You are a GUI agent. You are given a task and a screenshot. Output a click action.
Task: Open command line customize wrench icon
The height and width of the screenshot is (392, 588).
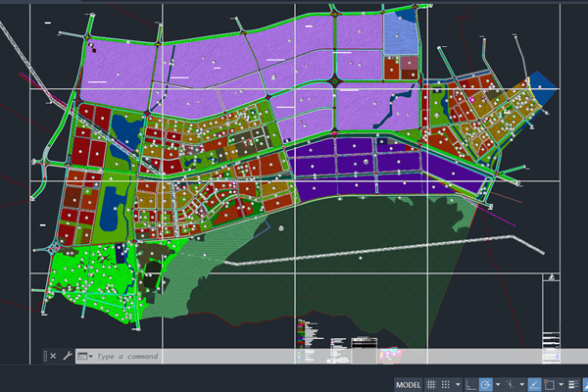pos(67,357)
